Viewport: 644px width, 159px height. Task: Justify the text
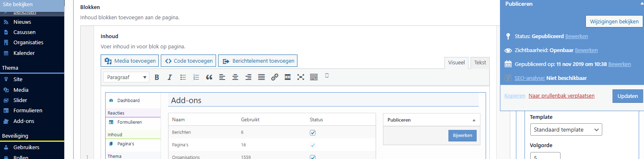point(261,77)
